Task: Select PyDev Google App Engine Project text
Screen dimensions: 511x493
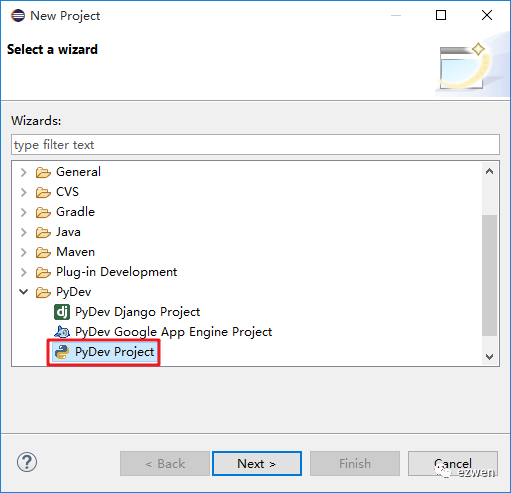Action: point(173,332)
